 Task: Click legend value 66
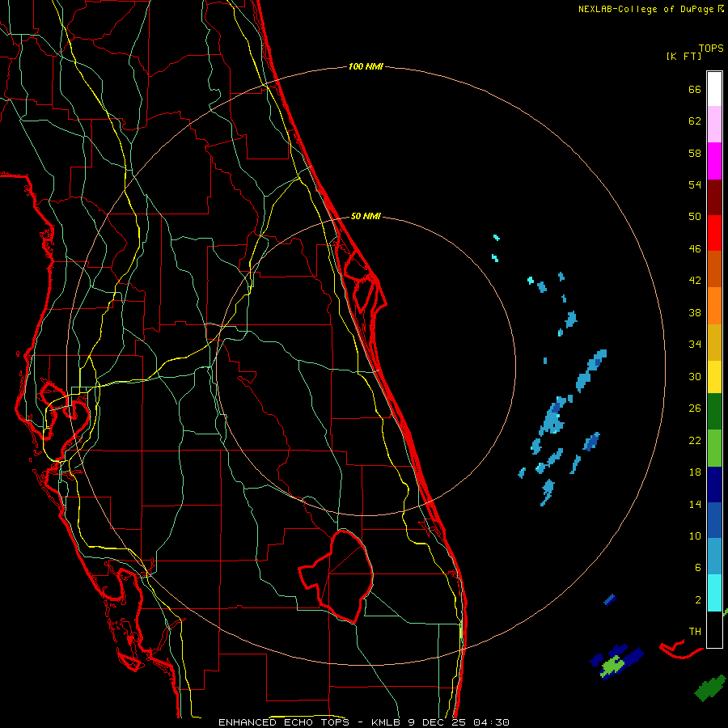click(695, 89)
